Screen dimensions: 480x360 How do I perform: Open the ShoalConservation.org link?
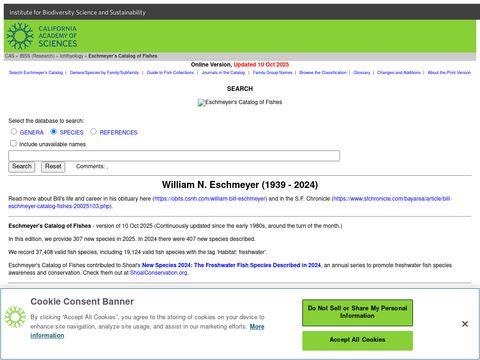tap(158, 273)
